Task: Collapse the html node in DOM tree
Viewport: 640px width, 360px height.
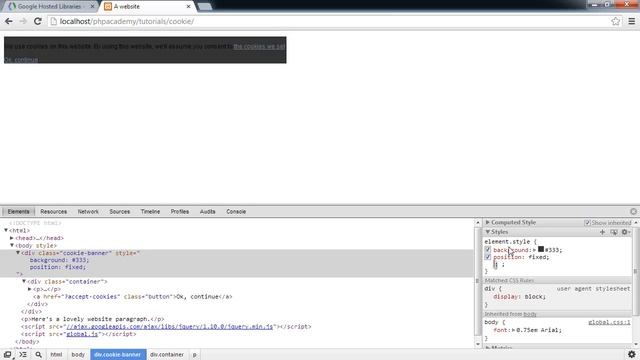Action: (6, 230)
